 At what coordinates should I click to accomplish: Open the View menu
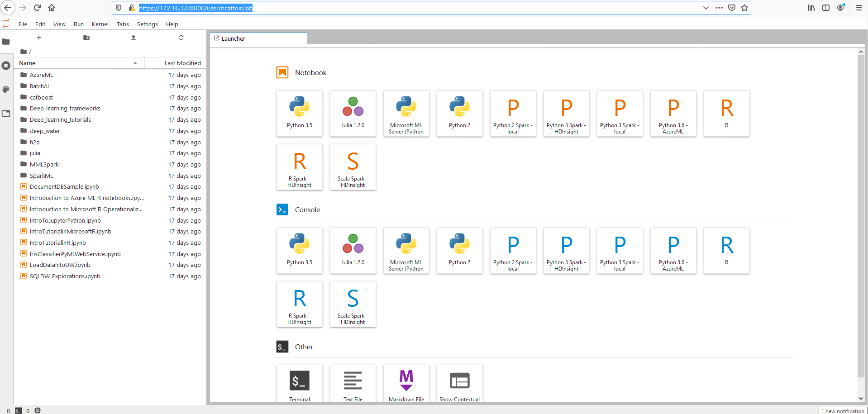click(x=59, y=24)
